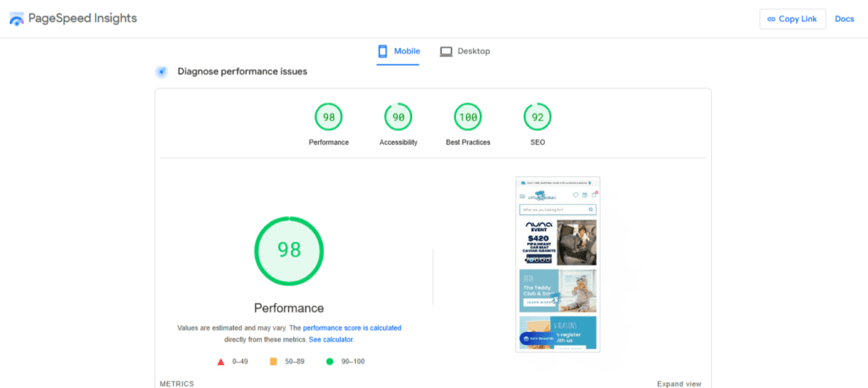Click the green circle 90–100 legend icon
The width and height of the screenshot is (868, 388).
pyautogui.click(x=330, y=362)
